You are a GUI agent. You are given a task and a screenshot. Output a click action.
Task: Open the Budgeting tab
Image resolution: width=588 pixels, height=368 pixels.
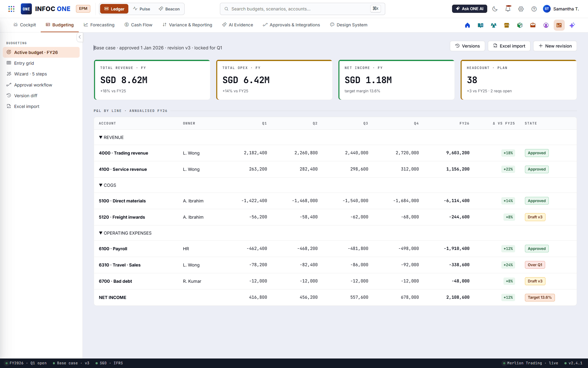(60, 25)
